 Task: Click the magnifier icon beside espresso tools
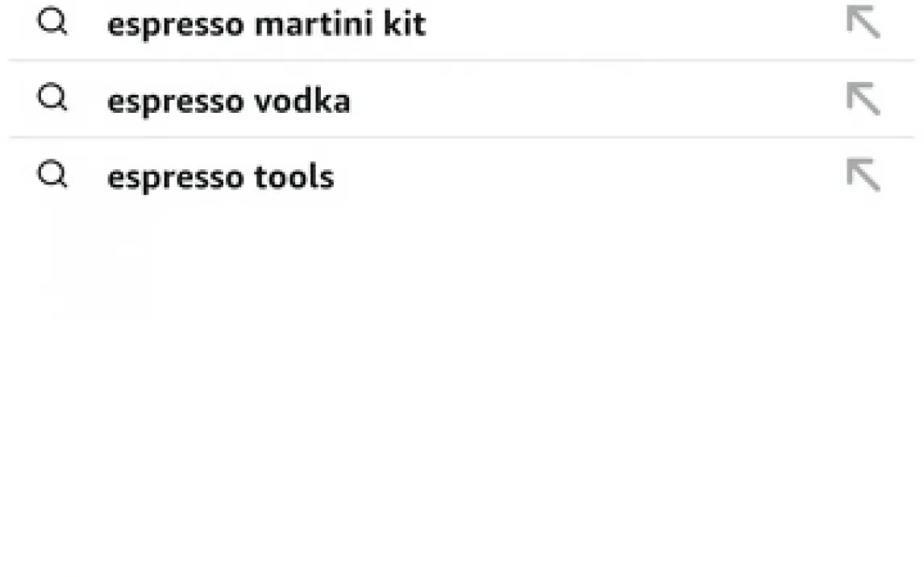52,174
